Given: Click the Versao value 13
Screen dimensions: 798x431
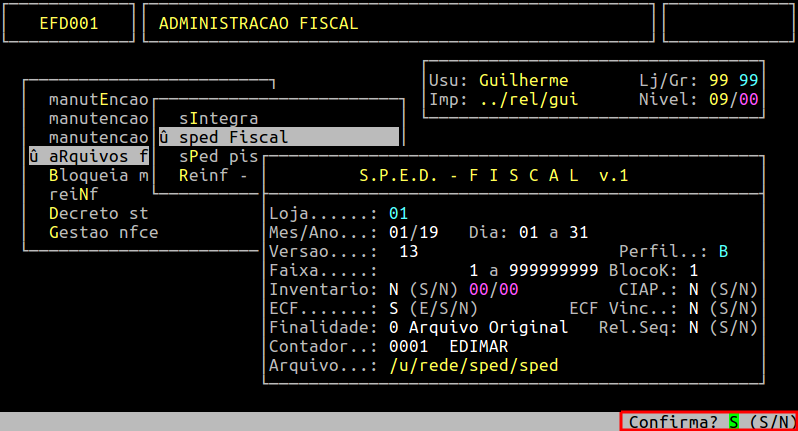Looking at the screenshot, I should tap(409, 251).
